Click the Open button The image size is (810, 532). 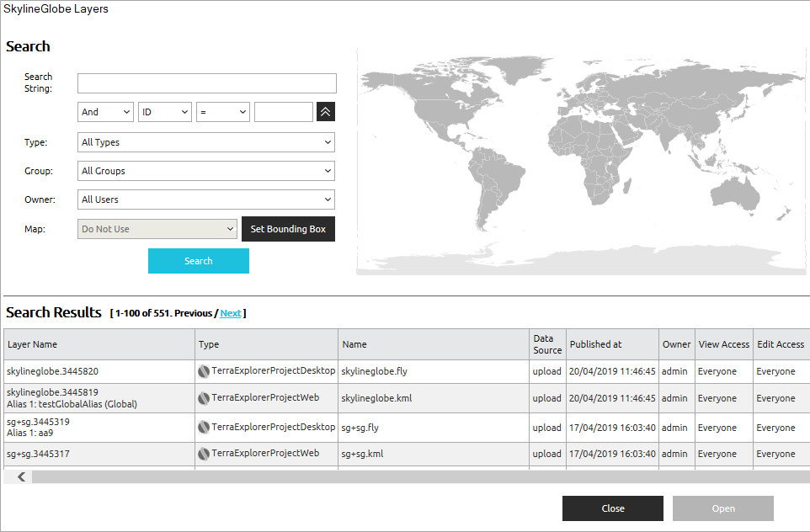(722, 508)
